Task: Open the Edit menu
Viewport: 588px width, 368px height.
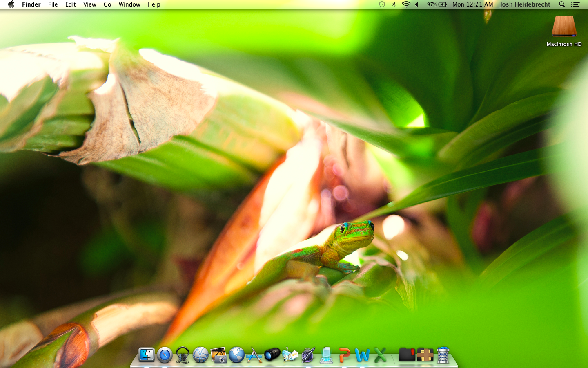Action: point(71,4)
